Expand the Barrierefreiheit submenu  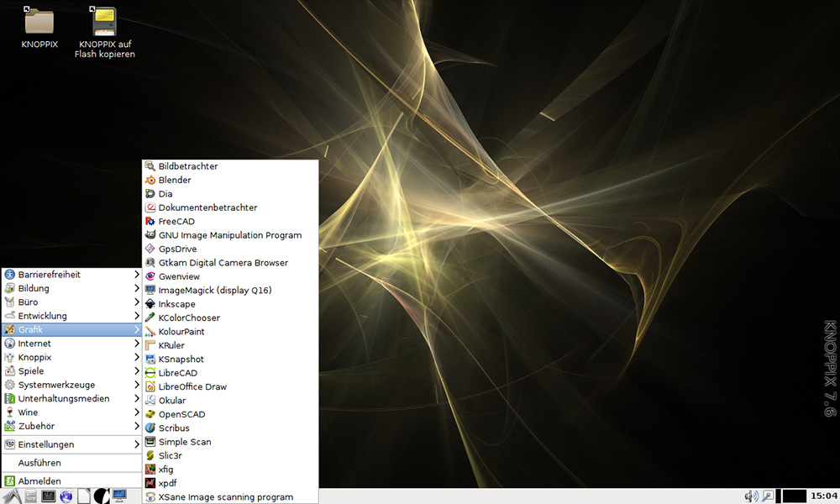(x=71, y=275)
